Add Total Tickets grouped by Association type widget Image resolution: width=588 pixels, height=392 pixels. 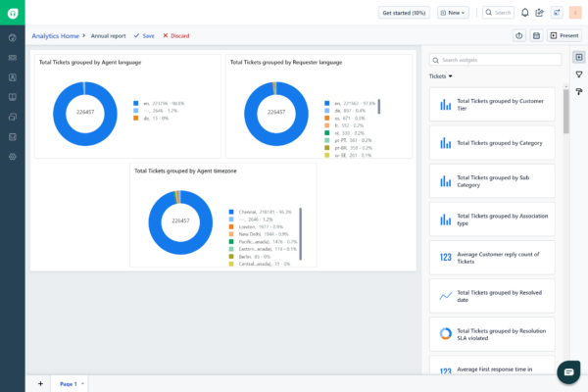492,220
